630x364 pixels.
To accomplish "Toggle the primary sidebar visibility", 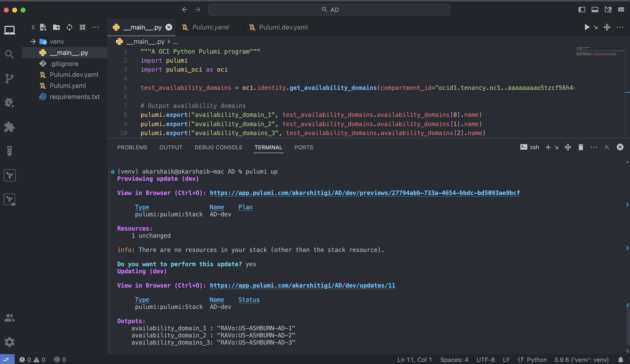I will 582,9.
